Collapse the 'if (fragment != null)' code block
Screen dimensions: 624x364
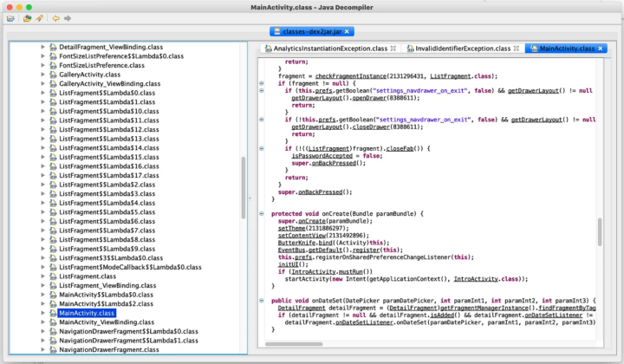[x=262, y=83]
